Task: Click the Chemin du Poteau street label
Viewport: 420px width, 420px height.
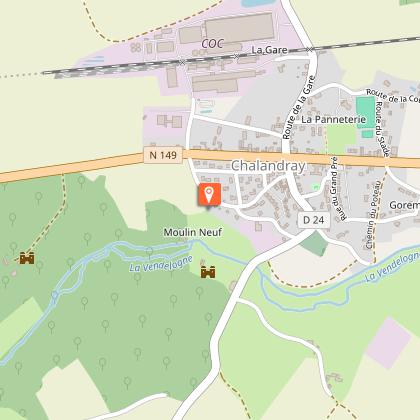Action: click(373, 215)
